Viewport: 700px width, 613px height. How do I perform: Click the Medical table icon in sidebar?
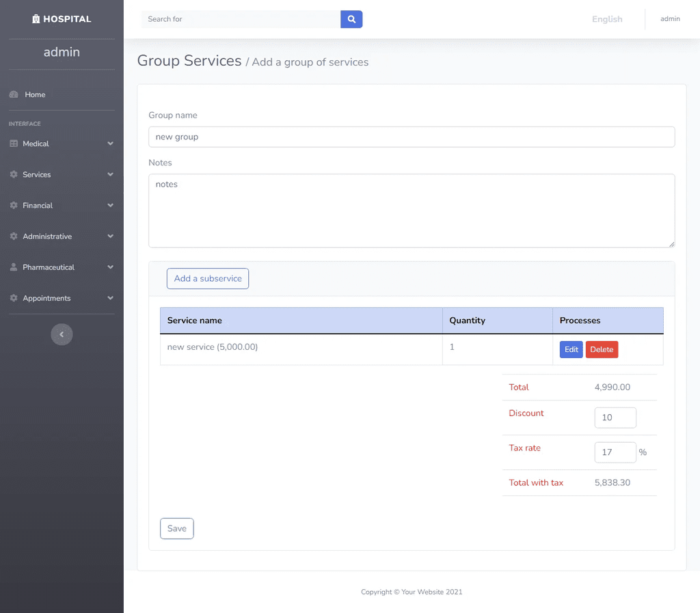click(14, 144)
